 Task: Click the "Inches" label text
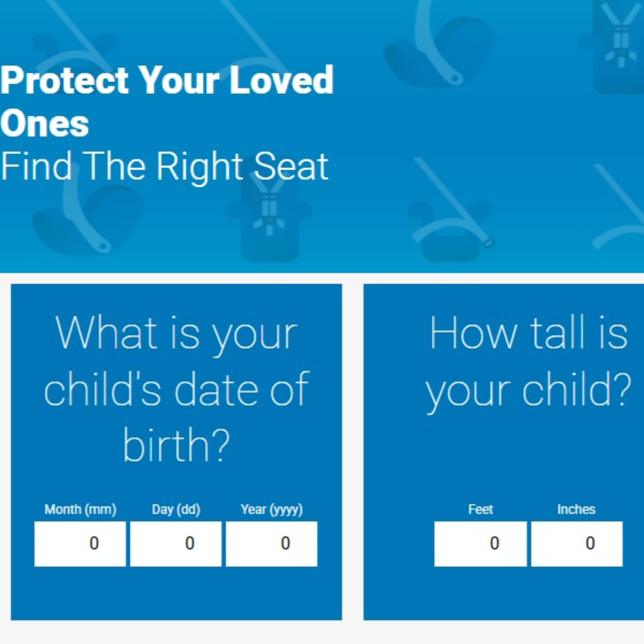(576, 509)
